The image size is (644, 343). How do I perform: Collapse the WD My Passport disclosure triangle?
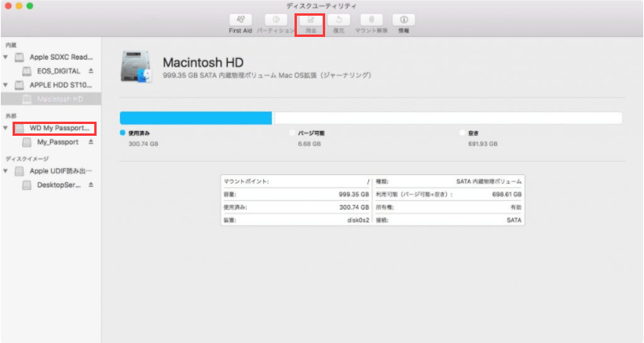click(7, 128)
